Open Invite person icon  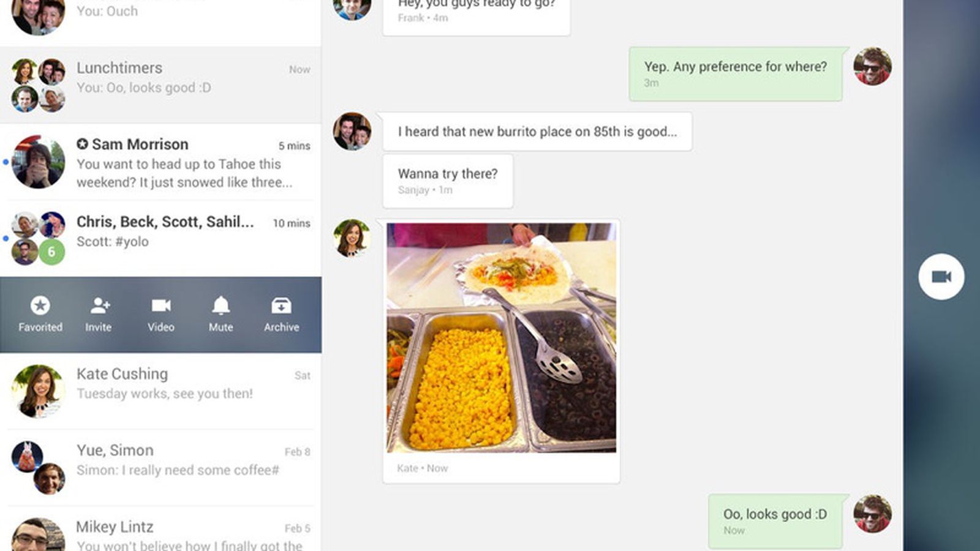[x=99, y=305]
